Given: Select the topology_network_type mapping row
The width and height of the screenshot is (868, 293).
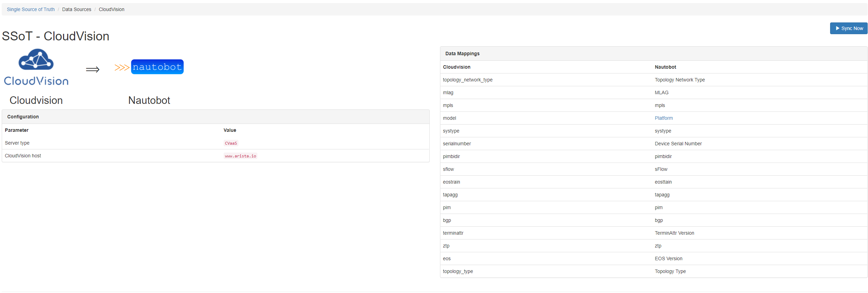Looking at the screenshot, I should tap(467, 80).
